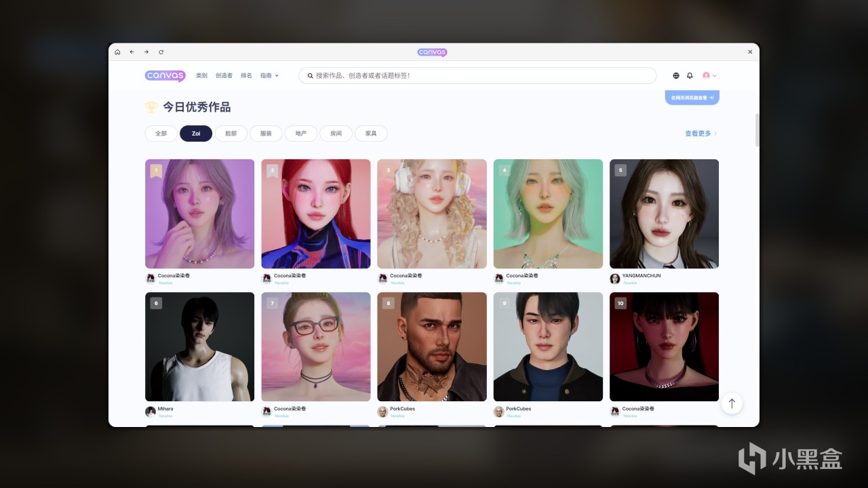Open the rank 5 Zoi by YANGMANCHUN
The image size is (868, 488).
664,213
